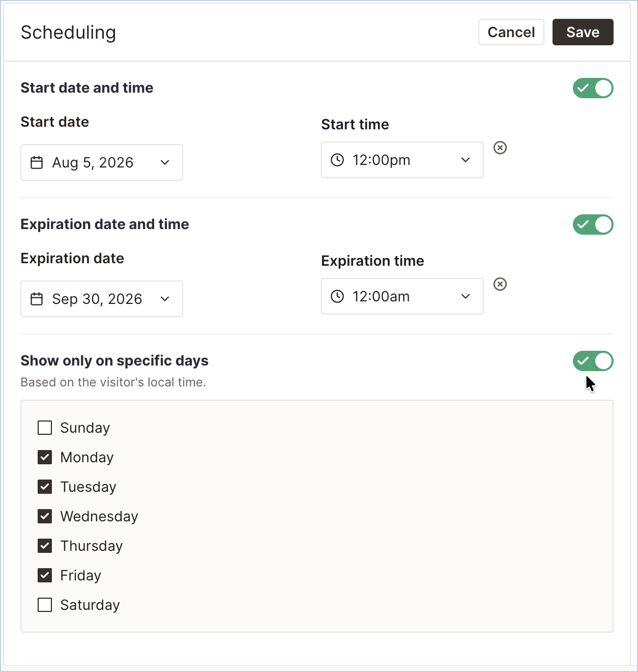Image resolution: width=638 pixels, height=672 pixels.
Task: Clear the expiration time with the x icon
Action: (500, 284)
